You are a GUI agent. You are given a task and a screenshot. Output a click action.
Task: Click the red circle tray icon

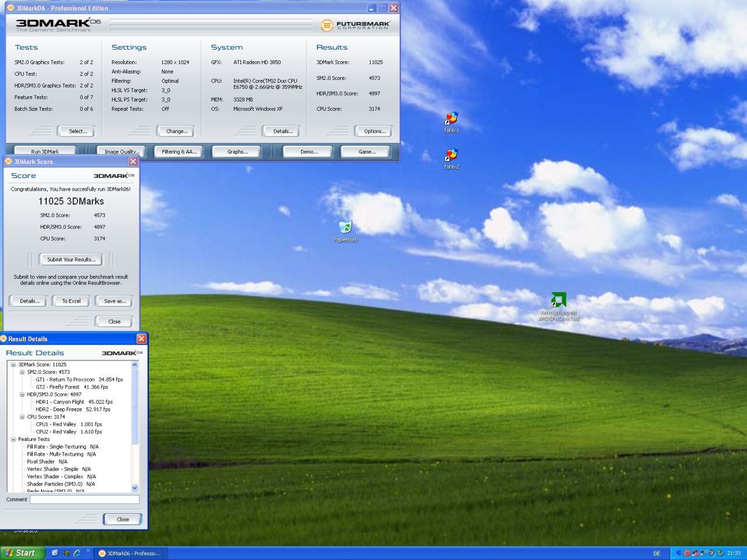click(686, 553)
